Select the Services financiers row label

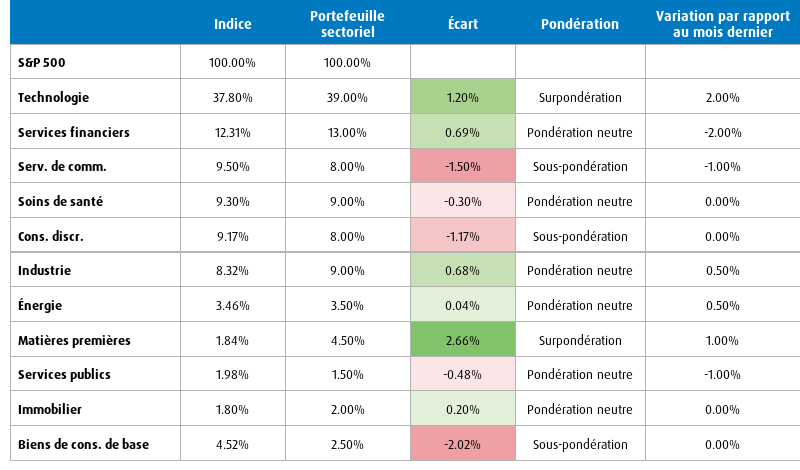click(x=74, y=132)
